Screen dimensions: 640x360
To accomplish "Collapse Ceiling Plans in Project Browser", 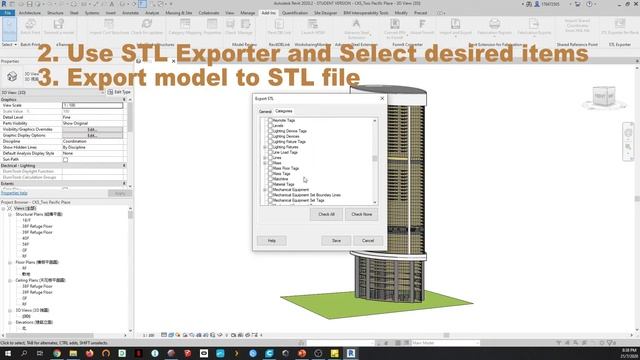I will [x=10, y=280].
